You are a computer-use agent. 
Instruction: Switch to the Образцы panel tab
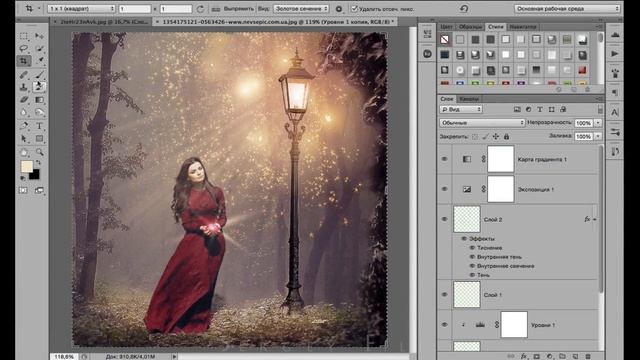pos(470,27)
